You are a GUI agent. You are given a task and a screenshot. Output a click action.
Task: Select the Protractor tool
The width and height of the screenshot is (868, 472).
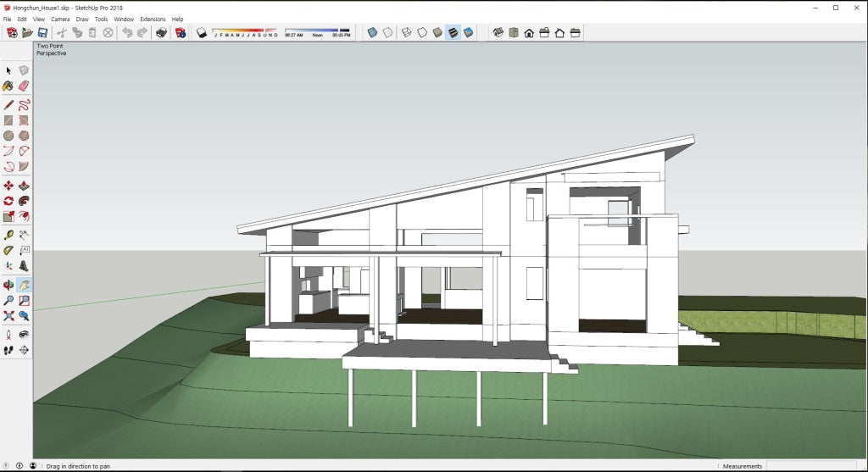point(8,250)
